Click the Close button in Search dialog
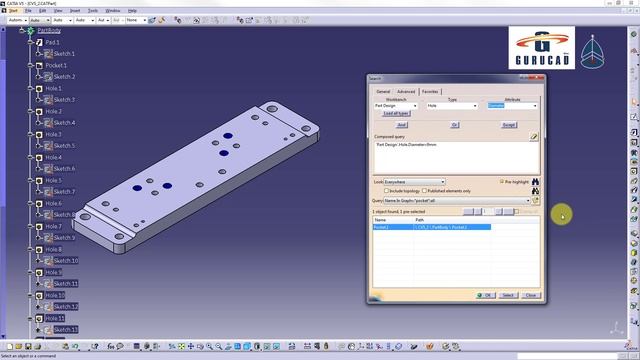The image size is (640, 360). [x=531, y=295]
